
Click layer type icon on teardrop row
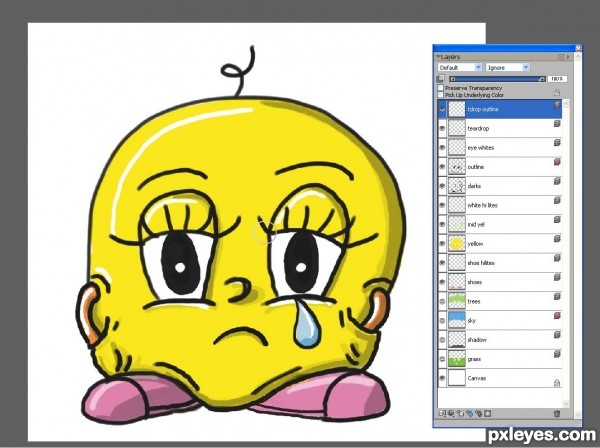click(x=557, y=124)
